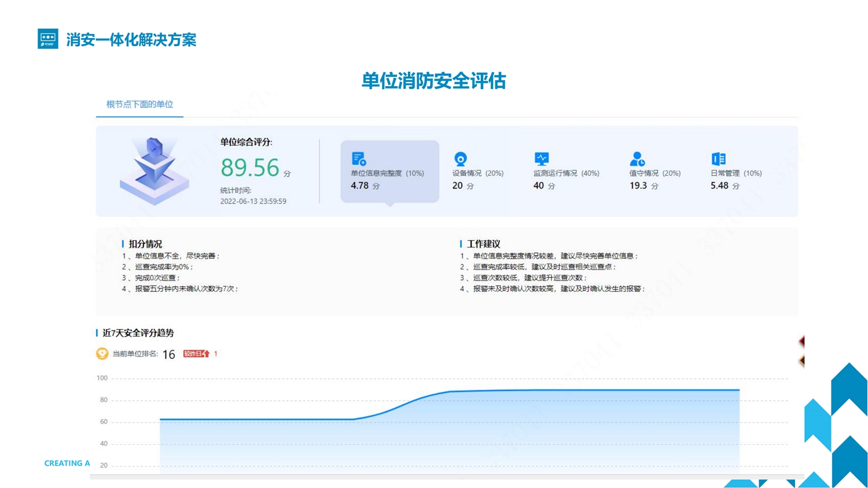The width and height of the screenshot is (868, 488).
Task: Select the 单位信息完整度 4.78 分 score card
Action: 389,172
